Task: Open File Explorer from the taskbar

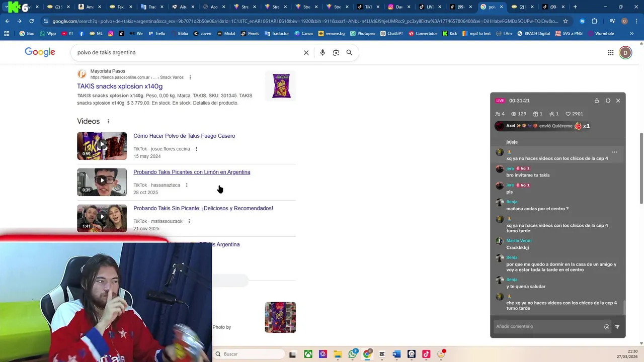Action: tap(338, 354)
